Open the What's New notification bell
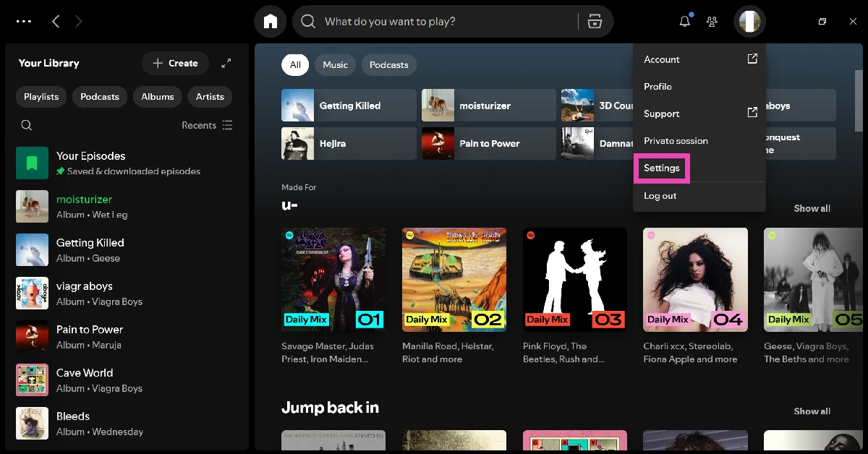Image resolution: width=868 pixels, height=454 pixels. click(x=684, y=22)
